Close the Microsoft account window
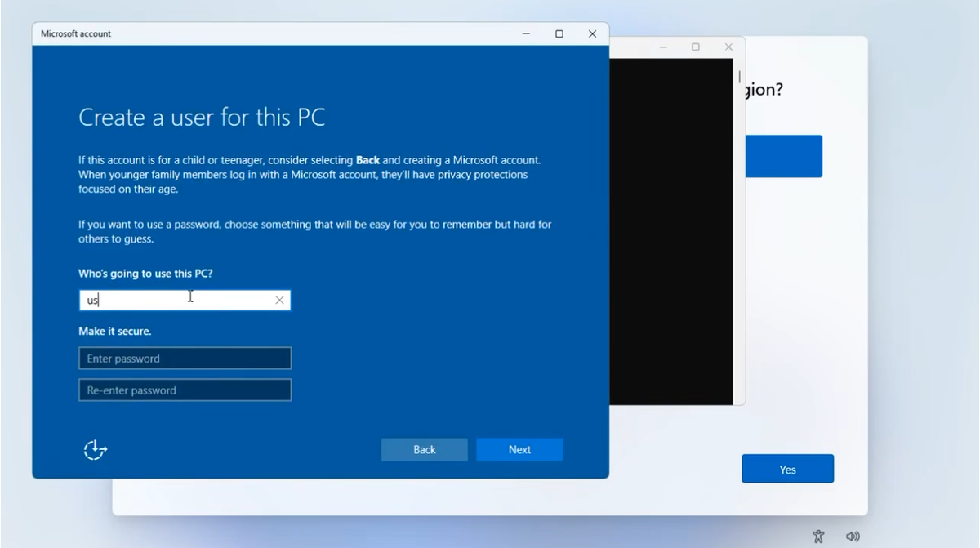This screenshot has width=980, height=548. click(x=592, y=33)
